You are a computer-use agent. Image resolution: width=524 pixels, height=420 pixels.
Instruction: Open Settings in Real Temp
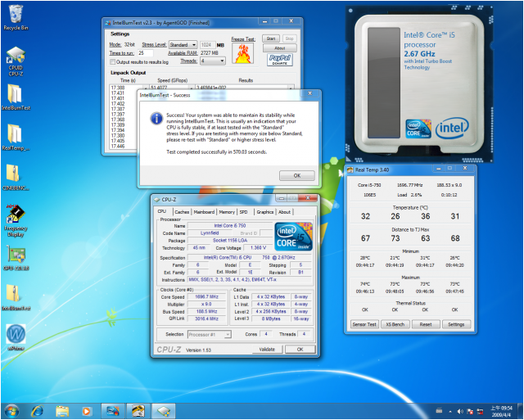coord(456,324)
